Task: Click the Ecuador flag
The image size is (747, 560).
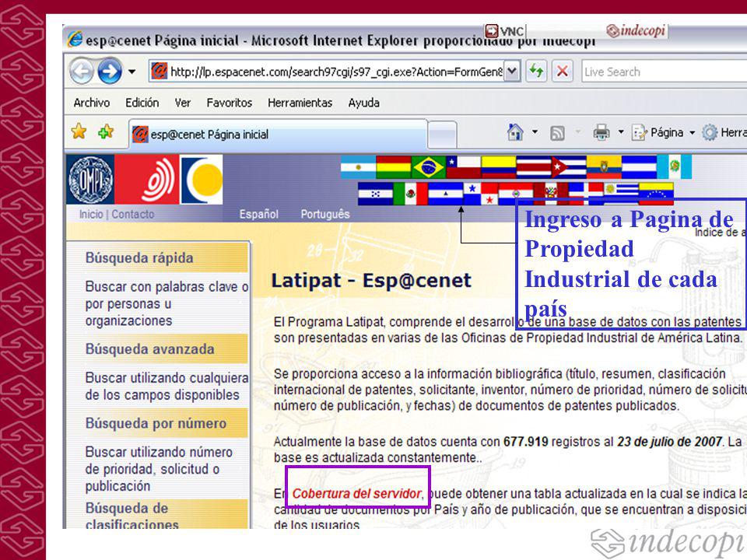Action: [604, 167]
